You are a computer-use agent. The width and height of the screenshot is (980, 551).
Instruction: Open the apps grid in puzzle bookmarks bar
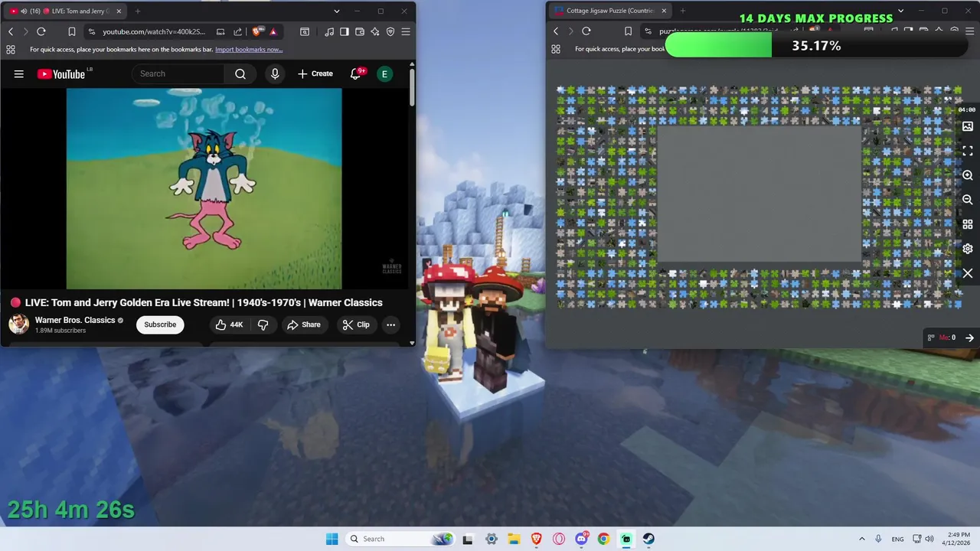(x=556, y=49)
